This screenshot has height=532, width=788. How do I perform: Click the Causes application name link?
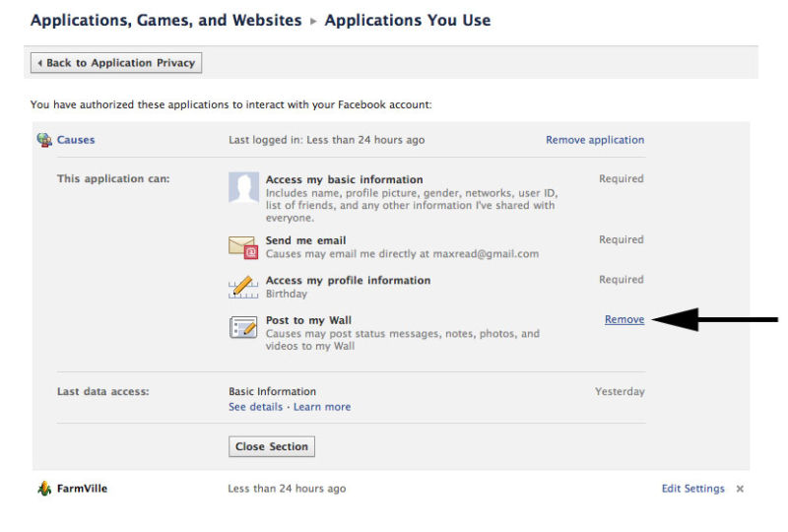(x=76, y=140)
